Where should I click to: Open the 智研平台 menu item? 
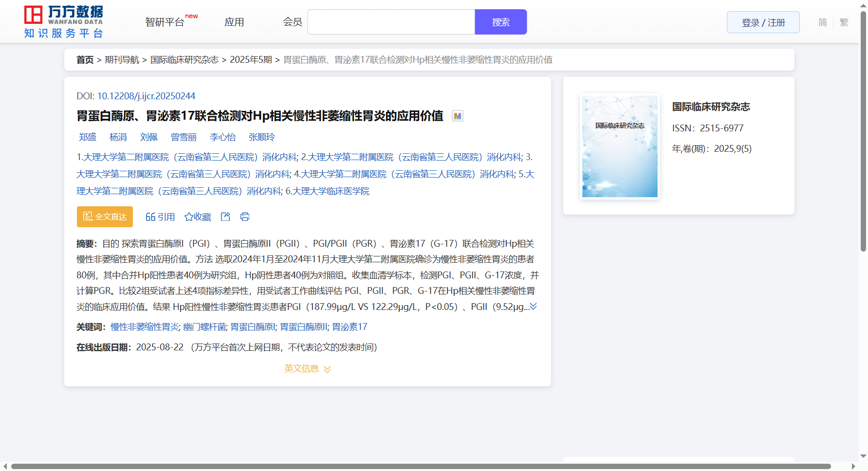coord(165,22)
